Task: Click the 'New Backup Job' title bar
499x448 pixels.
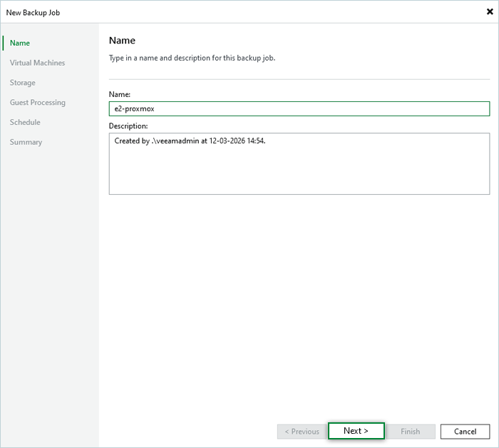Action: [214, 11]
